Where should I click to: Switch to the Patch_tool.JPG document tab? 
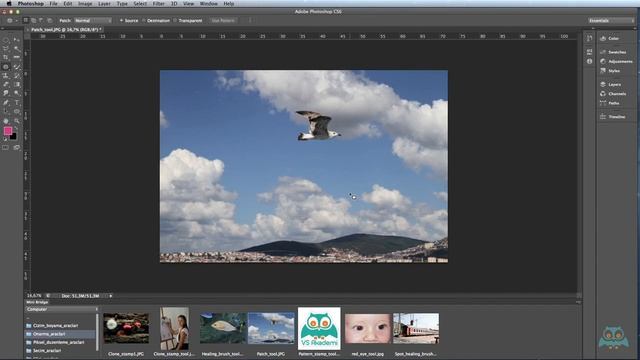[65, 30]
